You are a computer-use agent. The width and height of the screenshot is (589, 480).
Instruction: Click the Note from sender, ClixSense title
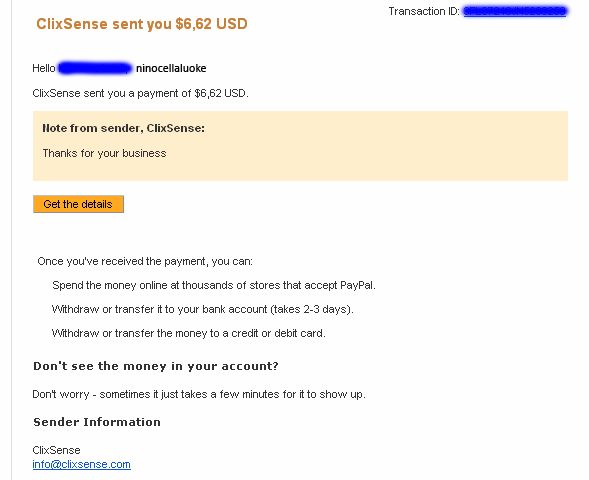coord(124,128)
